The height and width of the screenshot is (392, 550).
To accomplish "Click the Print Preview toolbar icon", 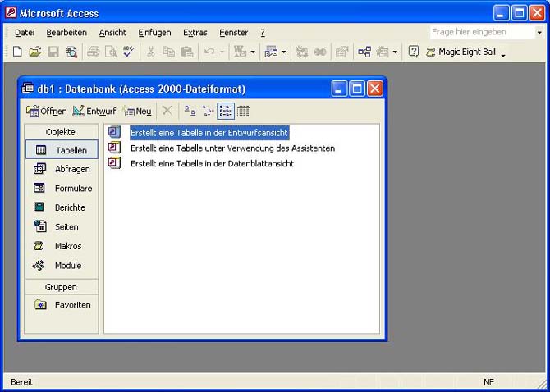I will point(111,52).
